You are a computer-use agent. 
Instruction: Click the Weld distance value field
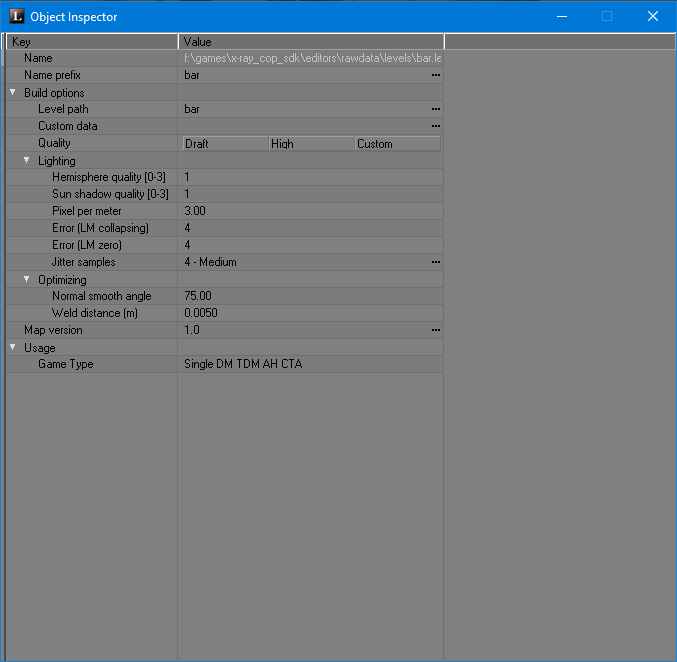310,313
